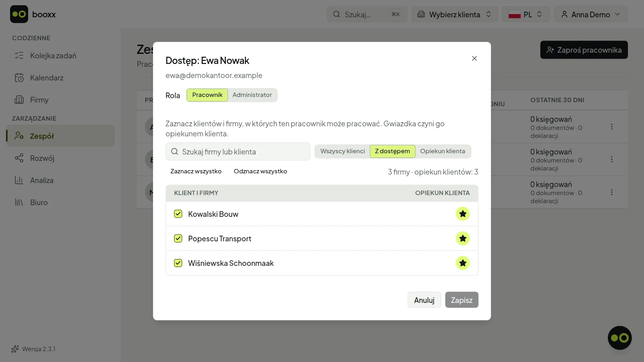Focus Szukaj firmy lub klienta field
The height and width of the screenshot is (362, 644).
[238, 152]
